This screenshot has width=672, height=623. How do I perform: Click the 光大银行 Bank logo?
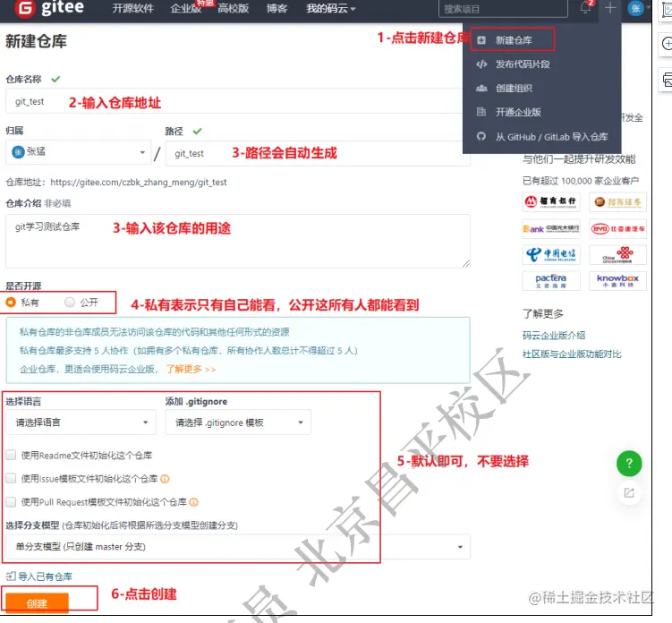click(551, 229)
